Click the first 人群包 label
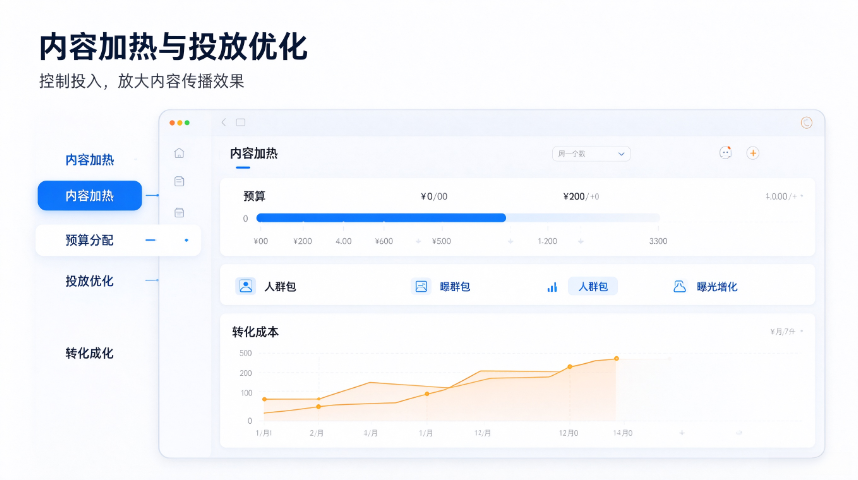858x480 pixels. pyautogui.click(x=280, y=286)
